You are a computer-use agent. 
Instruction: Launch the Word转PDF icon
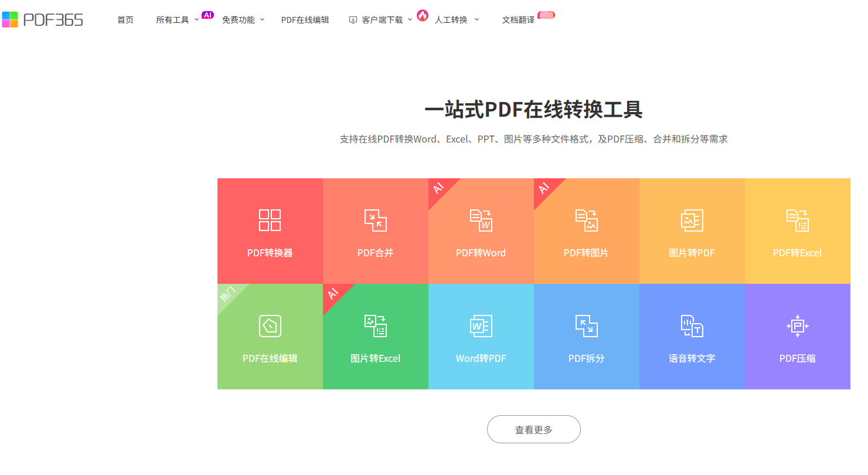[481, 325]
